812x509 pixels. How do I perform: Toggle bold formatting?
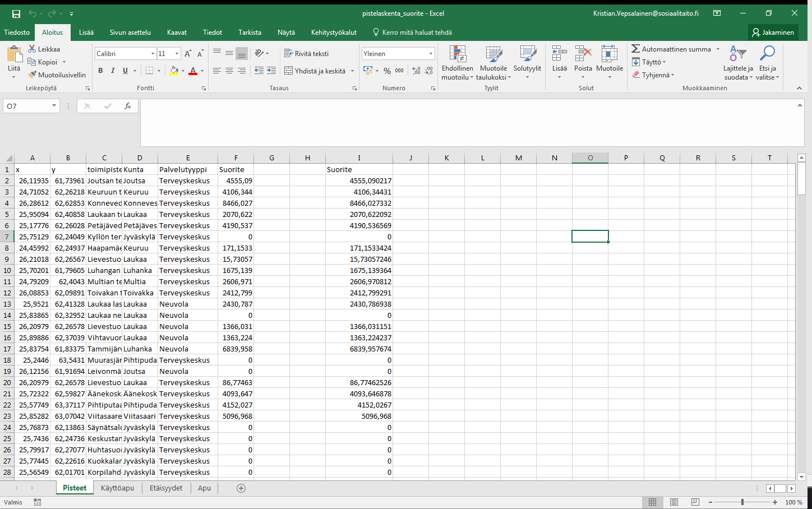click(x=100, y=71)
